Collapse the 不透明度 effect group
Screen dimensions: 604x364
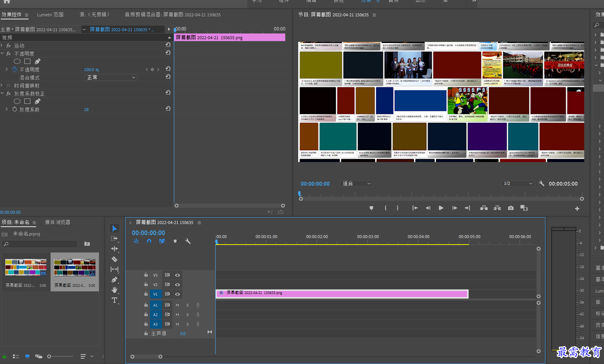click(x=2, y=53)
